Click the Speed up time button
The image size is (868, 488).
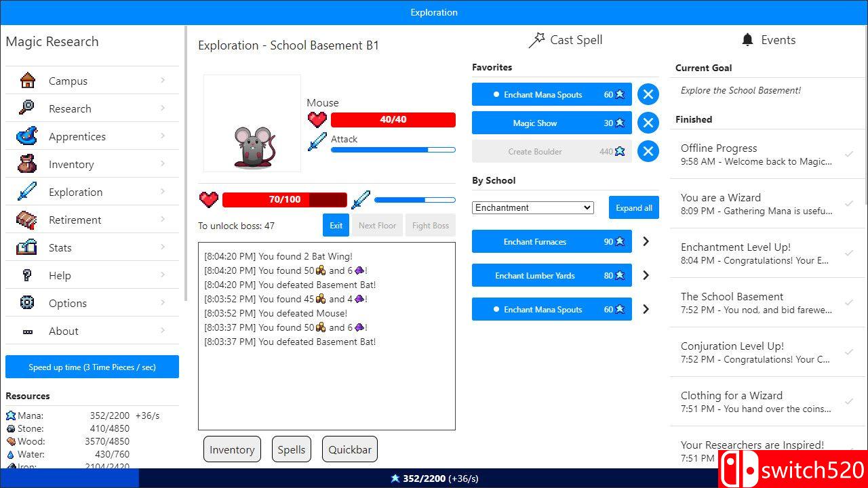(x=92, y=367)
